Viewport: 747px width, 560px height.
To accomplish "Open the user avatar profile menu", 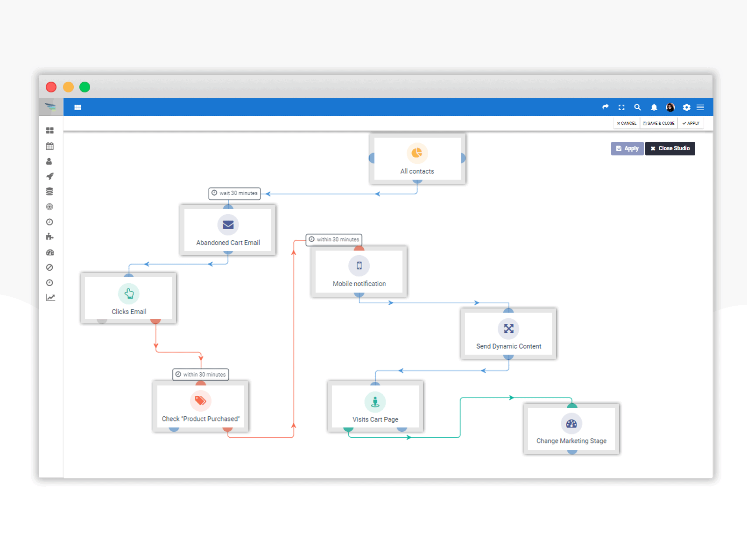I will point(670,107).
